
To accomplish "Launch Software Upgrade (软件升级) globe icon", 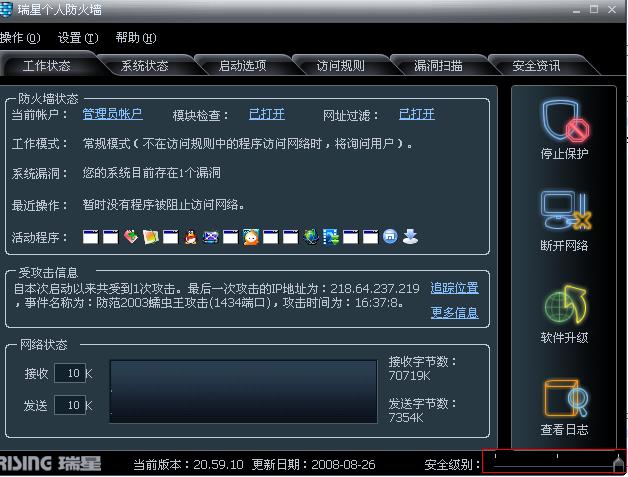I will (x=565, y=304).
